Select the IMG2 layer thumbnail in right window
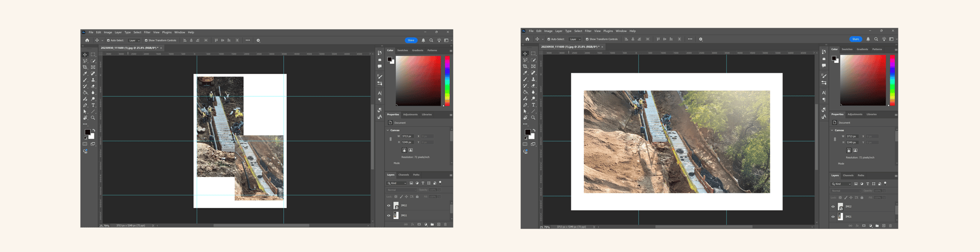This screenshot has width=980, height=252. [x=840, y=207]
